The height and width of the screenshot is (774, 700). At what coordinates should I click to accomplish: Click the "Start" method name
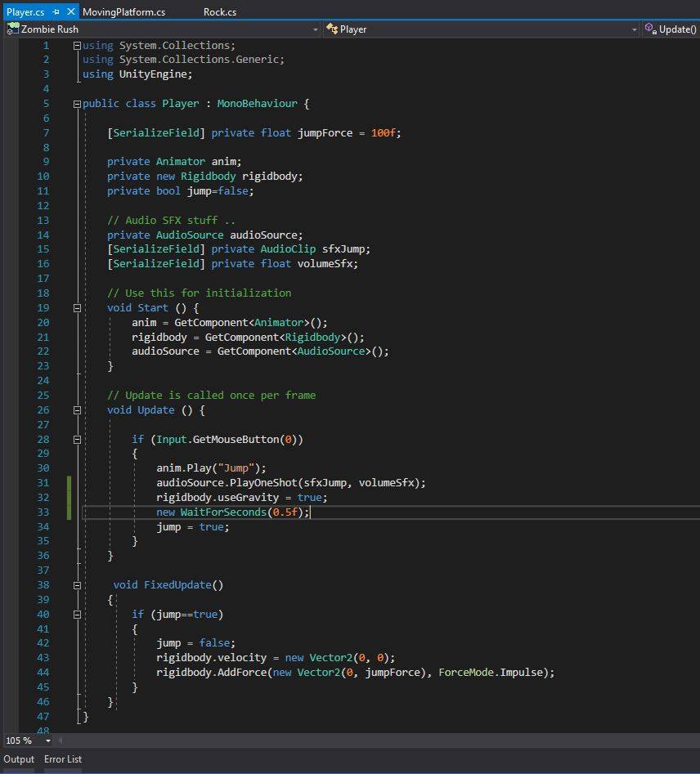pos(153,308)
